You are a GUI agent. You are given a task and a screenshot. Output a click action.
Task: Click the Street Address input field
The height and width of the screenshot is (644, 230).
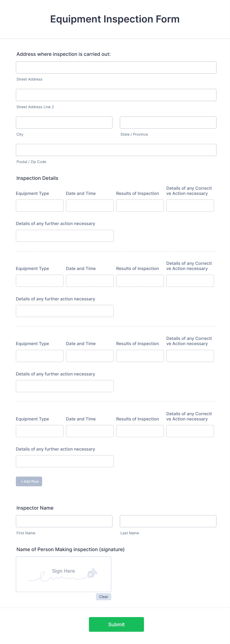[x=116, y=67]
